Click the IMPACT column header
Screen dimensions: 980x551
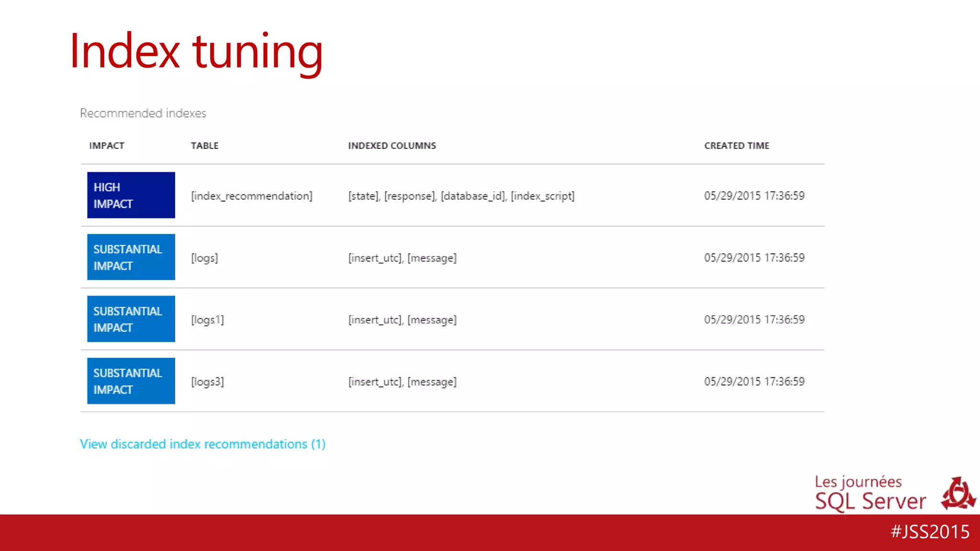point(107,146)
